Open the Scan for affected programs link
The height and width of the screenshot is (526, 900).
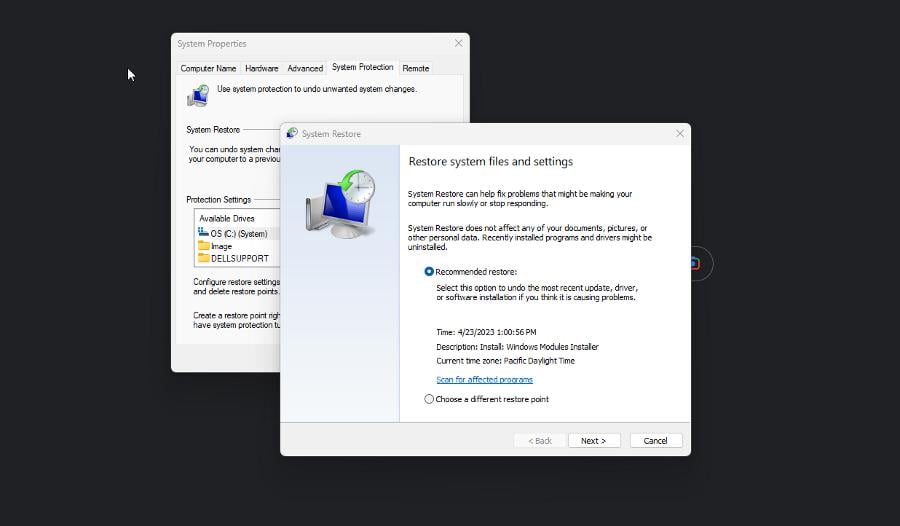pyautogui.click(x=484, y=380)
